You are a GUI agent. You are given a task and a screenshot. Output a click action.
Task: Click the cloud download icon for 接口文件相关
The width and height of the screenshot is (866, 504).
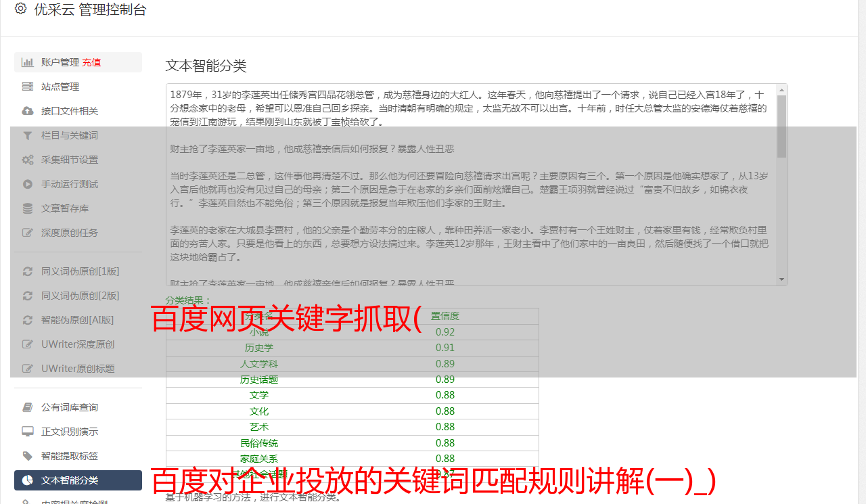pos(28,111)
